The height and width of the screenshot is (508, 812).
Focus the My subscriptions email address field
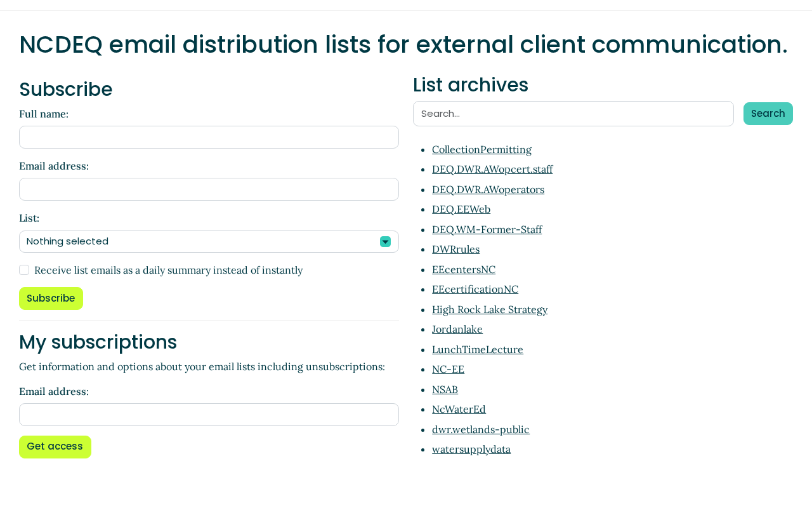209,415
